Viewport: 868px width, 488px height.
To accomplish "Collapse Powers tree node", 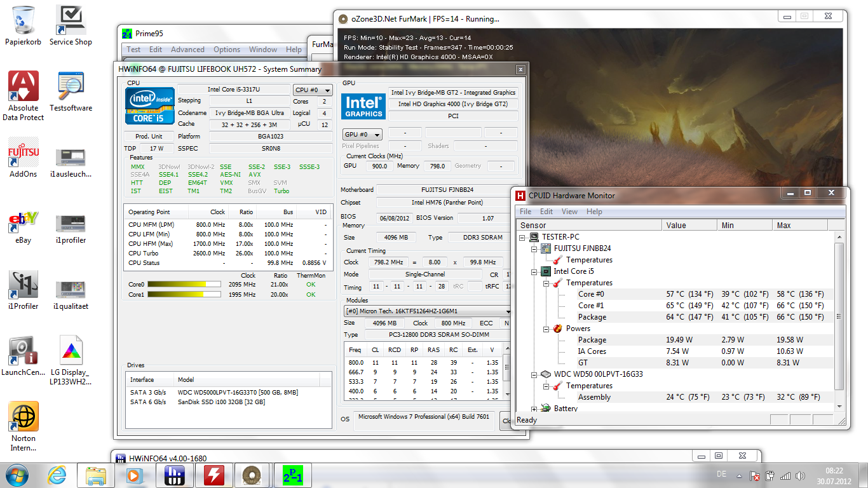I will pyautogui.click(x=546, y=329).
